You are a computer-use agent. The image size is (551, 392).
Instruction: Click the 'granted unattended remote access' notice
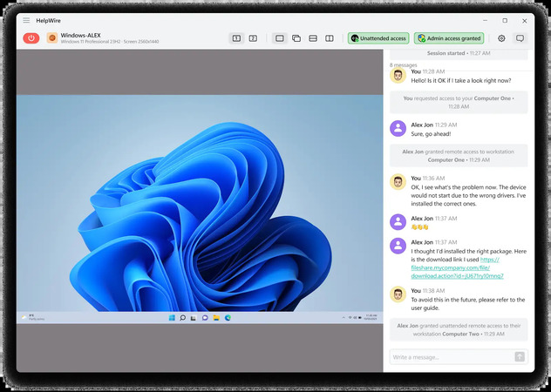(459, 329)
